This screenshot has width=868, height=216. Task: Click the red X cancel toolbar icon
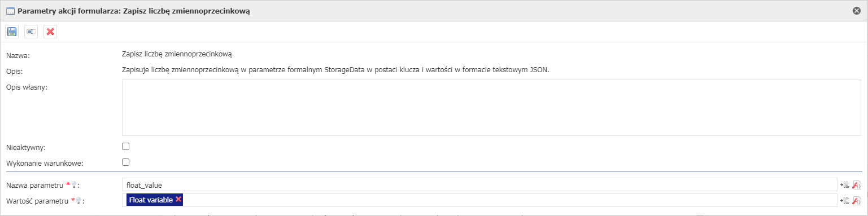50,32
